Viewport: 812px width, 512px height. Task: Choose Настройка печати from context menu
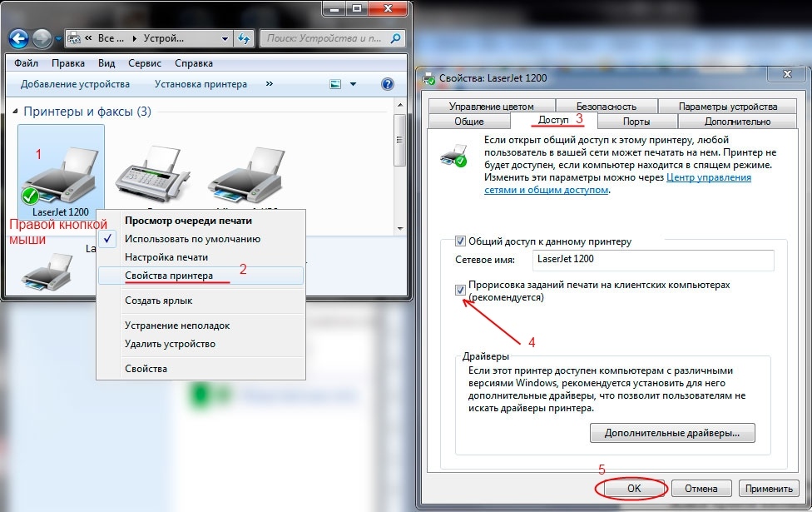pyautogui.click(x=201, y=257)
